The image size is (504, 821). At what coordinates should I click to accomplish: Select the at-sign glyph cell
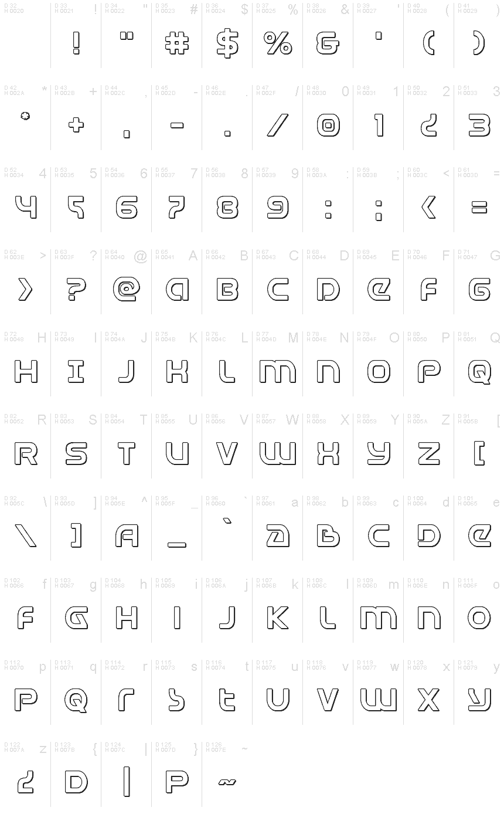tap(126, 282)
